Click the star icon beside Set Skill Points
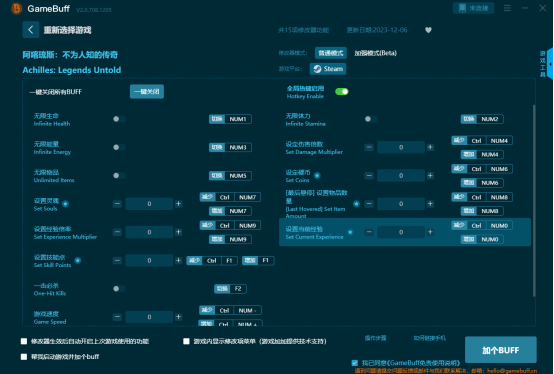Viewport: 554px width, 374px height. (78, 261)
